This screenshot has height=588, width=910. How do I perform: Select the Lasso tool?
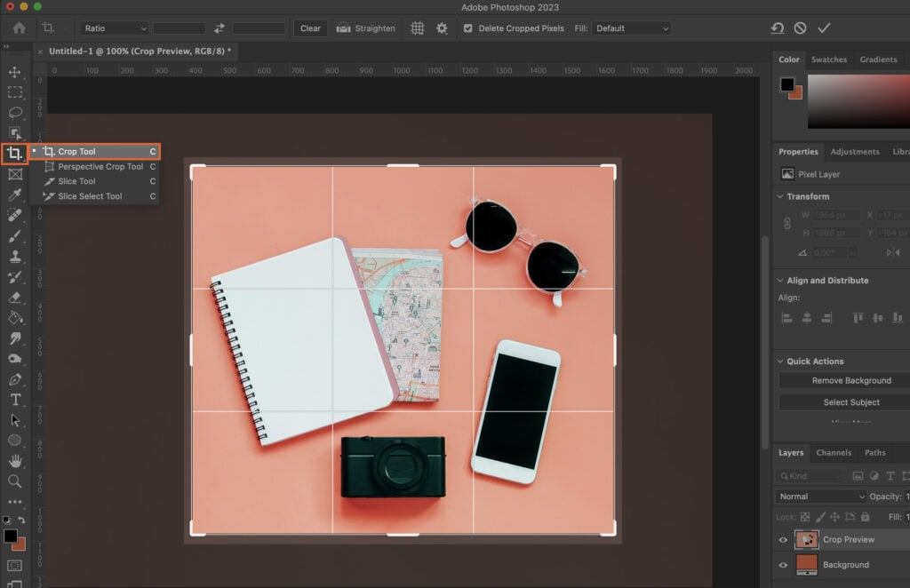15,113
